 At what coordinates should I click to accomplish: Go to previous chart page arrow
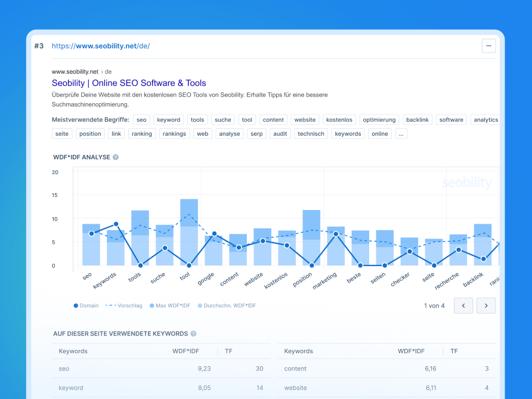pos(463,306)
